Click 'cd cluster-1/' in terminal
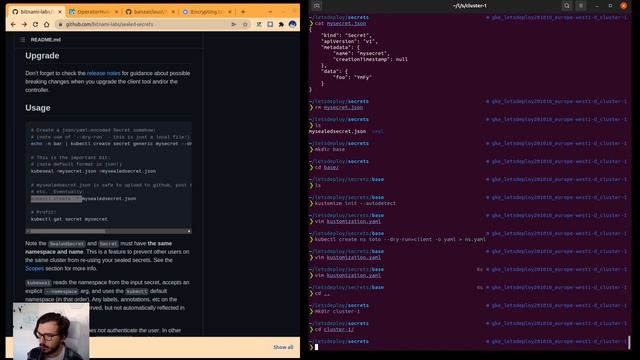640x360 pixels. [334, 329]
